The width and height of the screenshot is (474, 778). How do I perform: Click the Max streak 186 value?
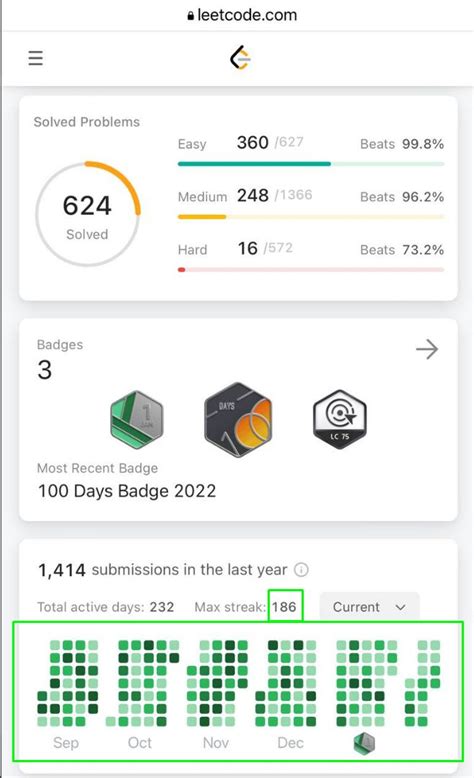284,607
